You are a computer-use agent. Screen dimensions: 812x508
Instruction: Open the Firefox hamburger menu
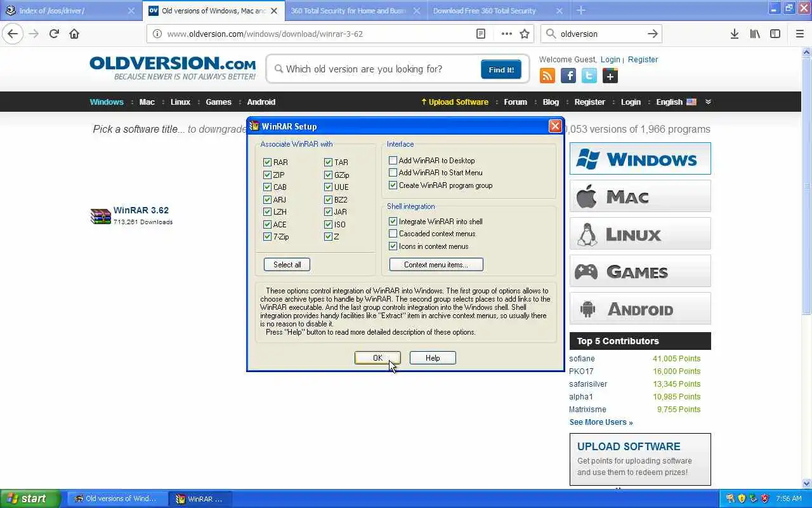click(799, 34)
